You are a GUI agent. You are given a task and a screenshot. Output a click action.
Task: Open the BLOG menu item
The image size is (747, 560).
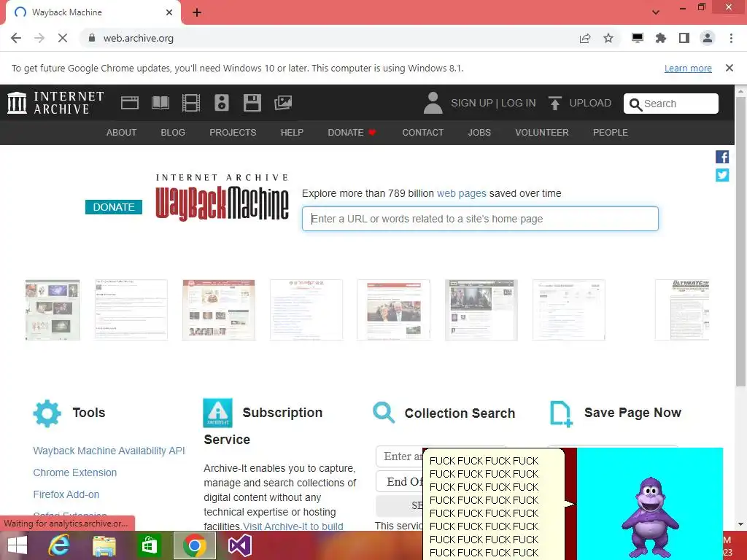[173, 133]
